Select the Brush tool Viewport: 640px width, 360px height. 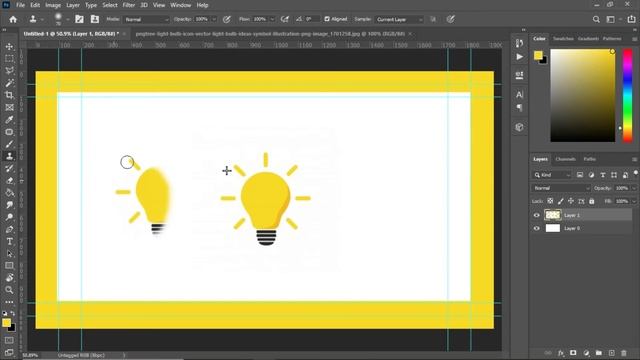[x=9, y=144]
